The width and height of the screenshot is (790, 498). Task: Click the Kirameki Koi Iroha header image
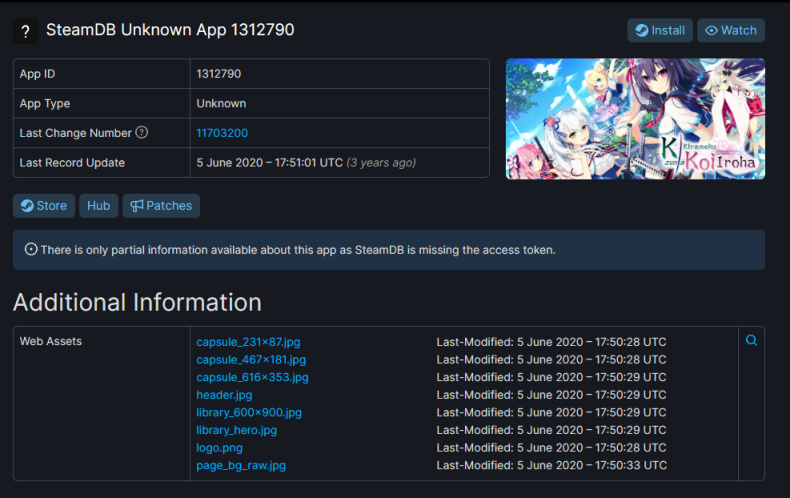pos(635,119)
